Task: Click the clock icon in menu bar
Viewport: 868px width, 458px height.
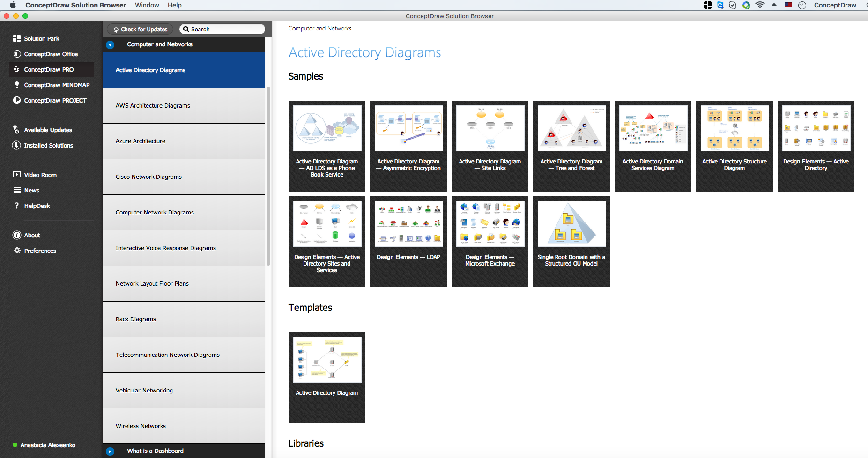Action: tap(802, 5)
